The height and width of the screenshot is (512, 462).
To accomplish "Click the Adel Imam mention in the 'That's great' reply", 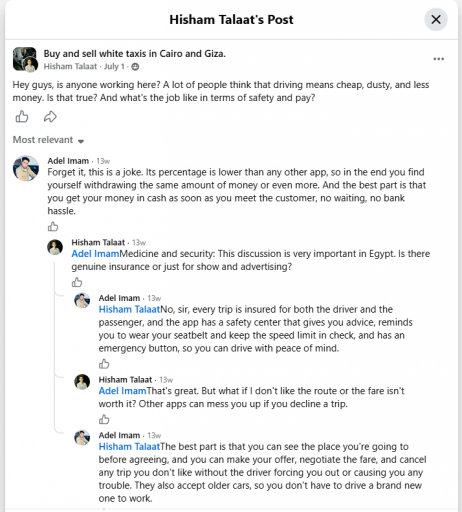I will 122,391.
